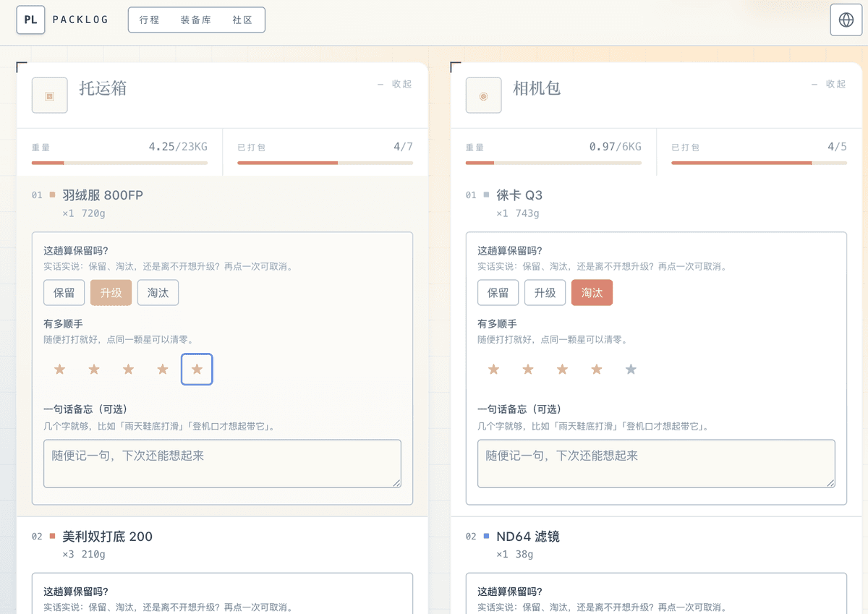Click ×3 210g quantity text
The width and height of the screenshot is (868, 614).
84,555
